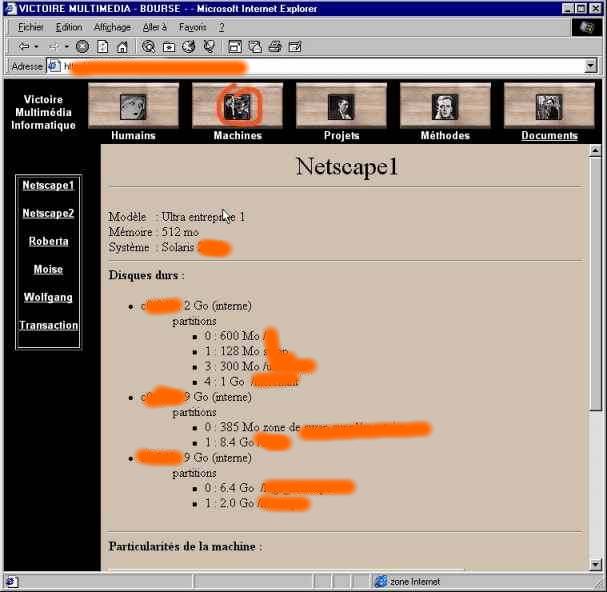This screenshot has height=592, width=607.
Task: Click the 'Disques durs :' heading
Action: (146, 275)
